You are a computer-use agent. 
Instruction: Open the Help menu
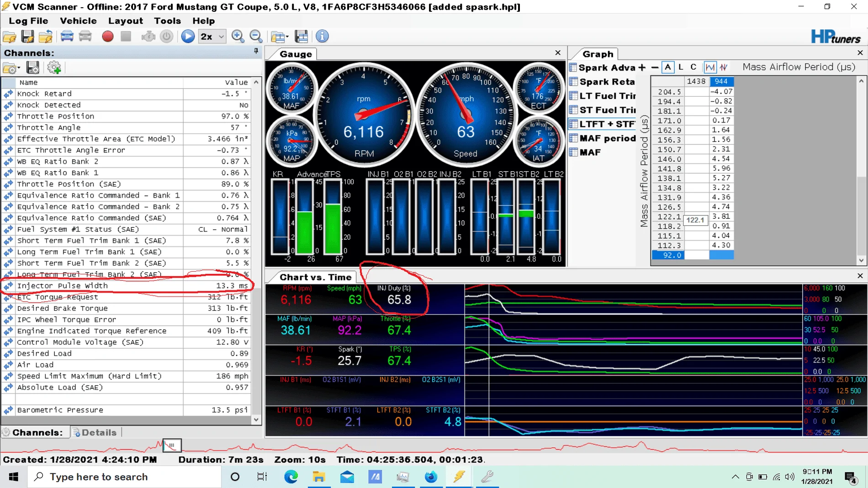click(x=204, y=21)
